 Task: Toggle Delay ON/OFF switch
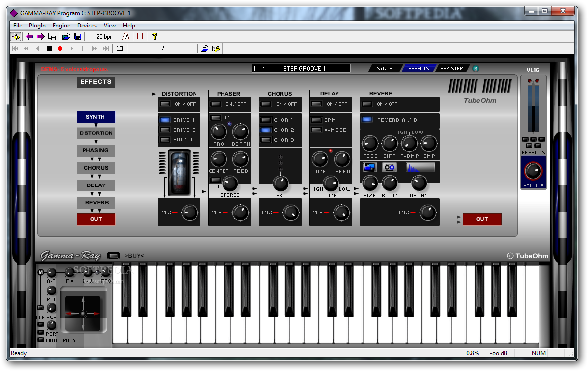point(317,104)
